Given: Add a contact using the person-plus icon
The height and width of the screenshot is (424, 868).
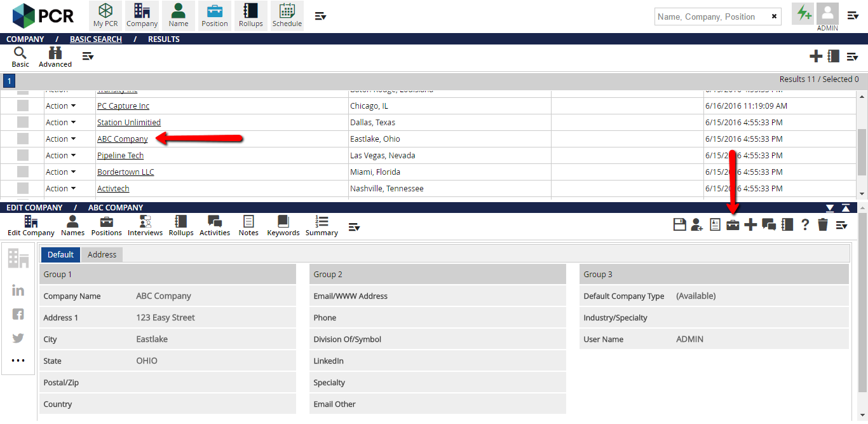Looking at the screenshot, I should pyautogui.click(x=697, y=224).
